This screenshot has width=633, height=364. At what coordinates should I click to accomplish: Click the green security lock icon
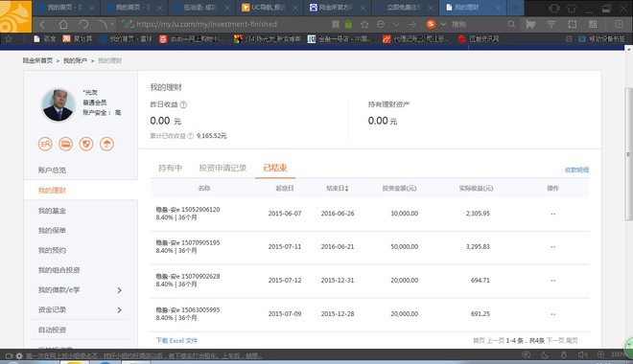coord(348,24)
